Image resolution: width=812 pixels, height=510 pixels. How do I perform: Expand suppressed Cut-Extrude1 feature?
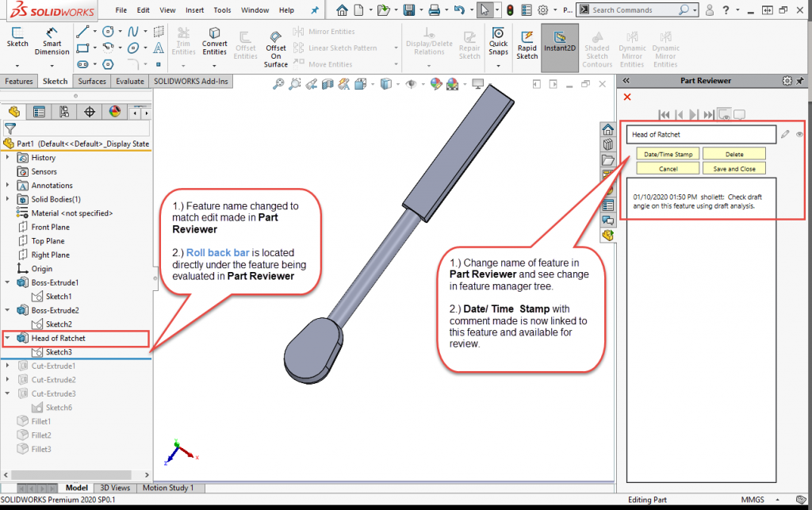coord(7,366)
